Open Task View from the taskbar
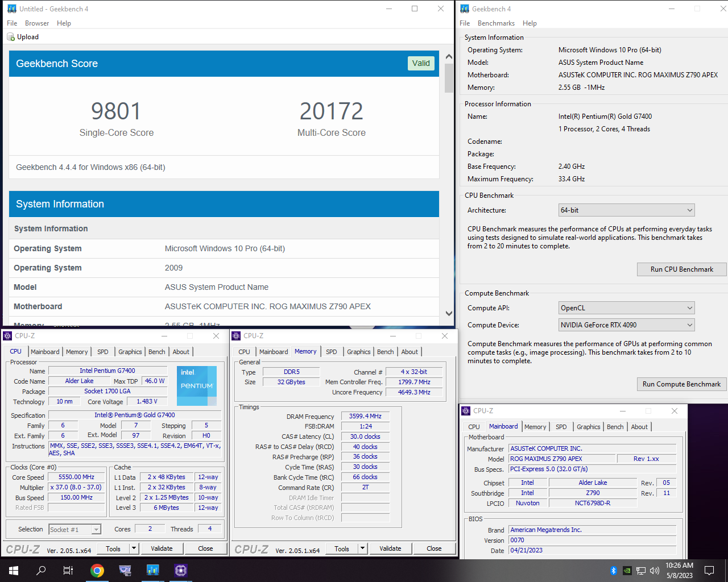728x582 pixels. tap(68, 571)
